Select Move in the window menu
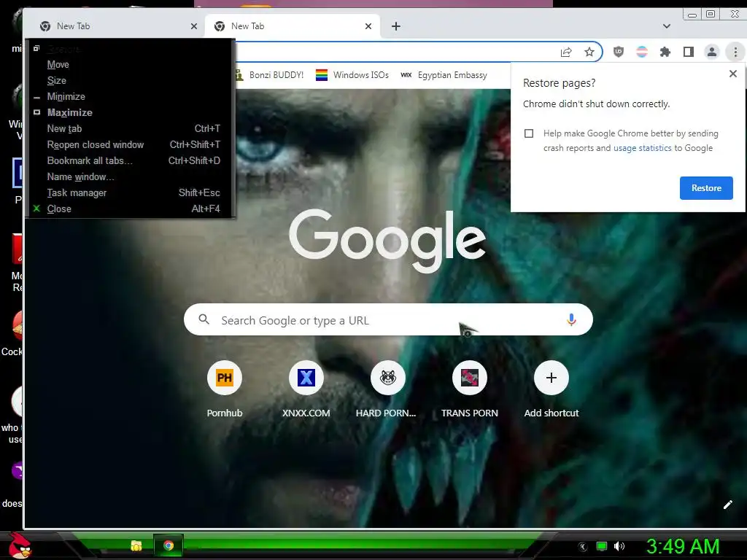 click(130, 64)
